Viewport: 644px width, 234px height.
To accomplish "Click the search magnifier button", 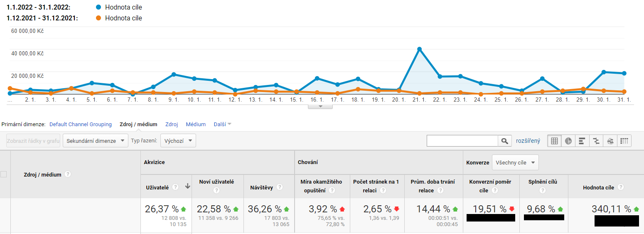I will pos(504,141).
